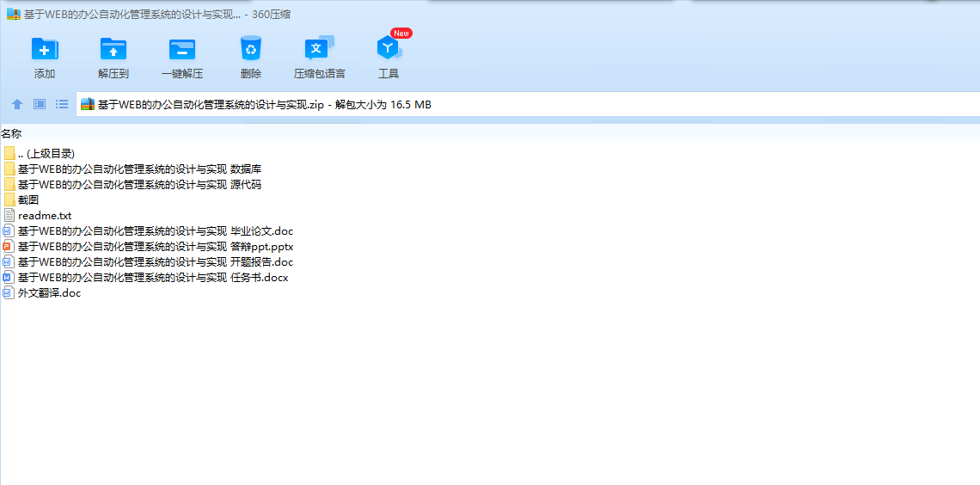Switch to list view icon
The height and width of the screenshot is (485, 980).
[x=62, y=104]
